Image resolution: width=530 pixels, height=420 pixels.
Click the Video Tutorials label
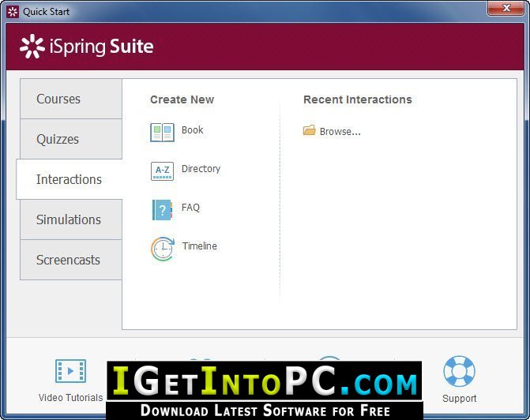pos(70,398)
